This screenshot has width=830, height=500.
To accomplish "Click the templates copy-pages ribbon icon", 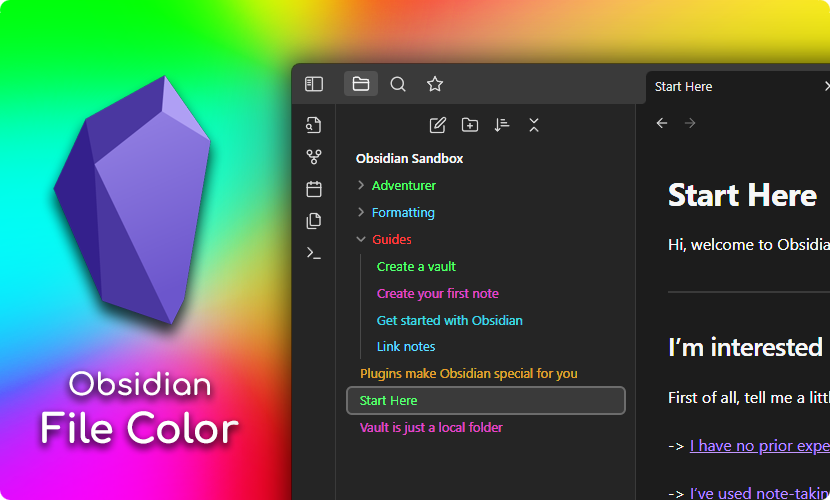I will point(314,221).
